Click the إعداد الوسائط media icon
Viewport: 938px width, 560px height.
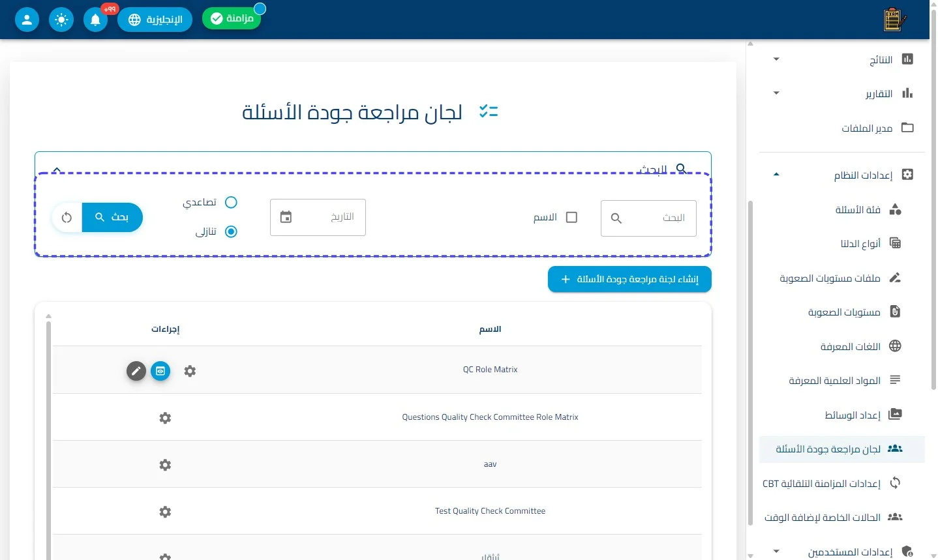(x=895, y=414)
